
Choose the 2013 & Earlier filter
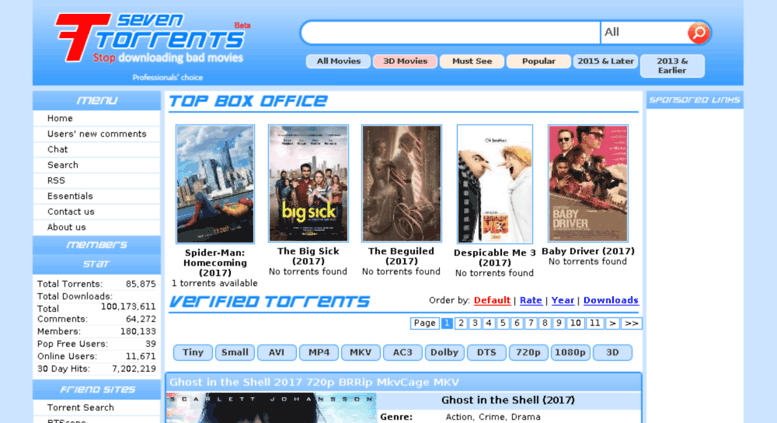pyautogui.click(x=672, y=66)
